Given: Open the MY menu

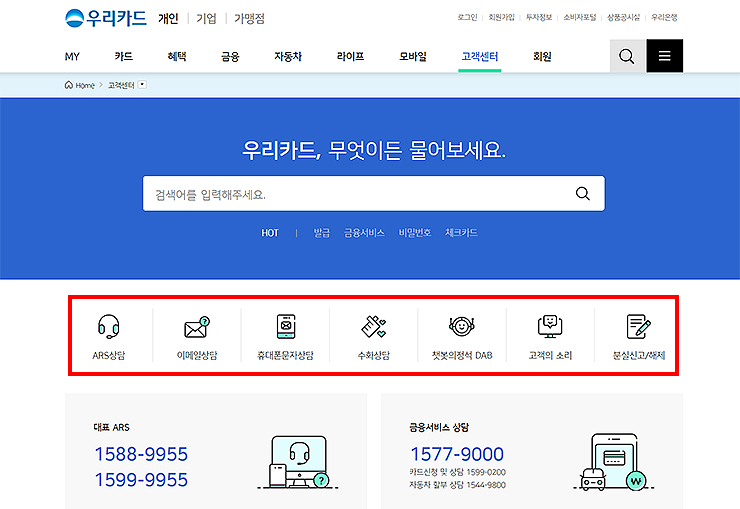Looking at the screenshot, I should pos(72,57).
